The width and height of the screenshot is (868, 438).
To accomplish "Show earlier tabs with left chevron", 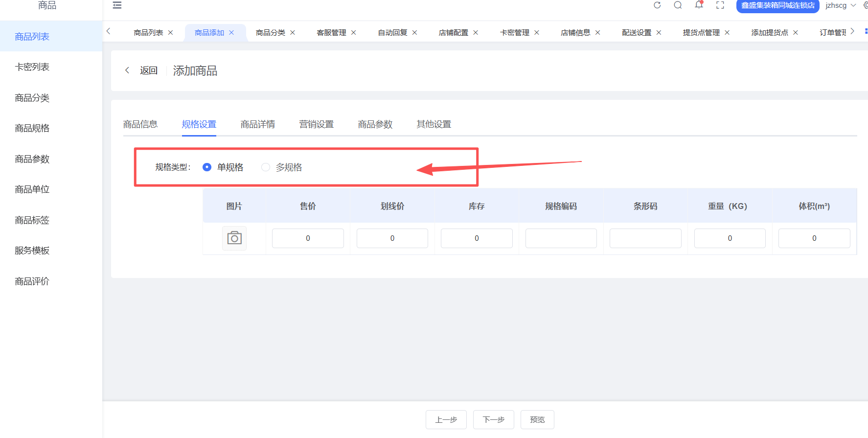I will click(x=109, y=31).
